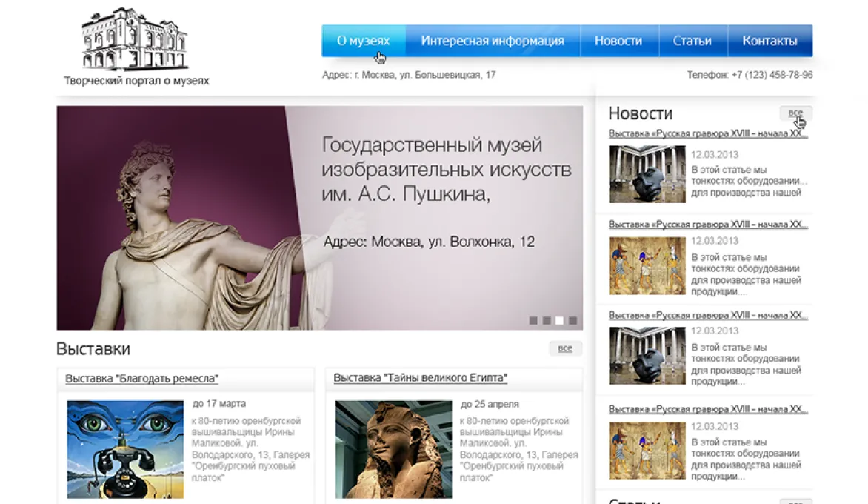Click second news Egyptian mural thumbnail
868x504 pixels.
click(647, 266)
